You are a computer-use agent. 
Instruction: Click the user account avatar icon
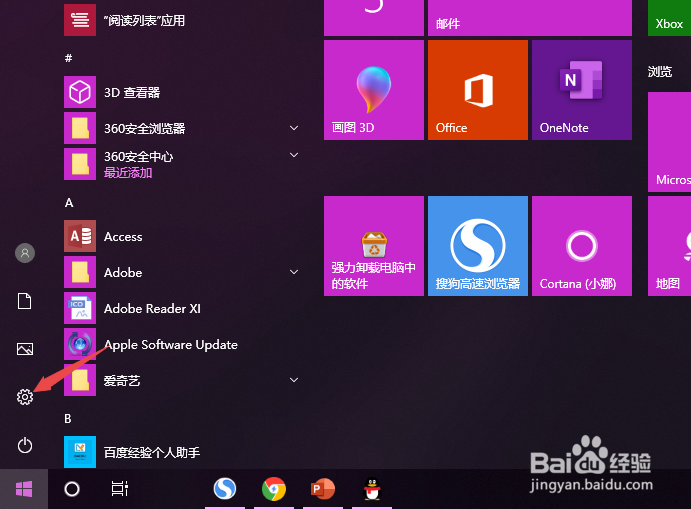point(25,253)
